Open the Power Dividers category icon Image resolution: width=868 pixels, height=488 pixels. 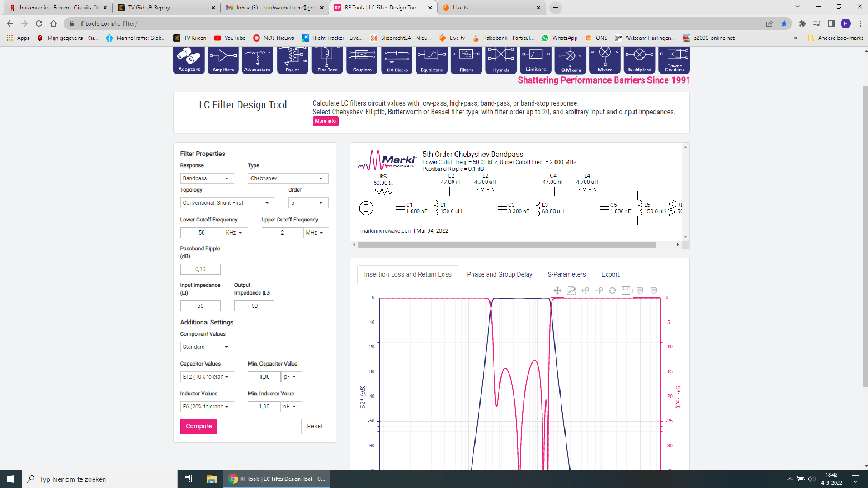tap(675, 60)
